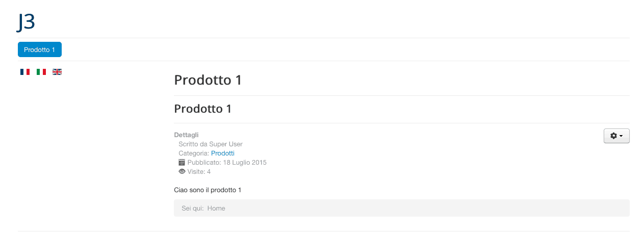Image resolution: width=644 pixels, height=234 pixels.
Task: Click the Pubblicato: 18 Luglio 2015 date
Action: click(x=227, y=163)
